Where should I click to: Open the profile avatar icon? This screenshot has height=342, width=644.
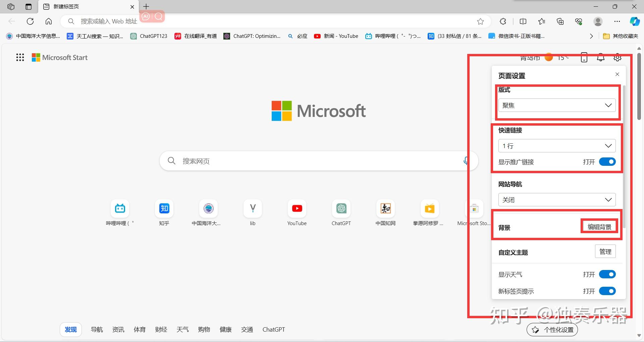click(x=598, y=21)
